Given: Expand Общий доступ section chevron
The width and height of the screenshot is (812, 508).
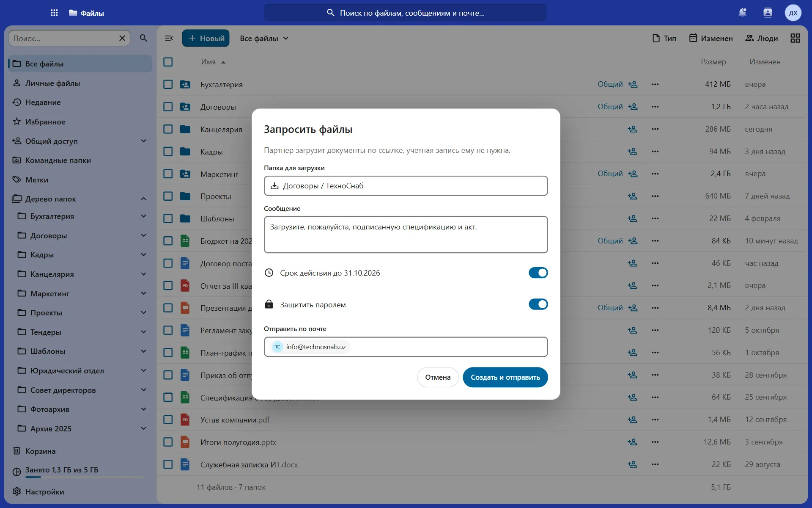Looking at the screenshot, I should pyautogui.click(x=143, y=141).
